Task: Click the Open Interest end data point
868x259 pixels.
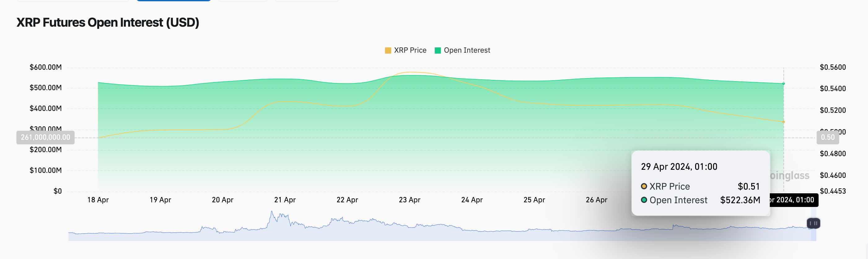Action: 783,84
